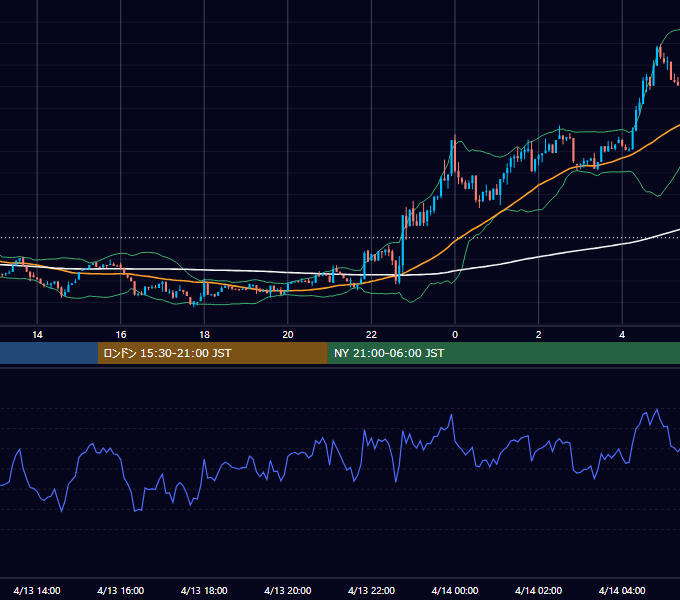680x600 pixels.
Task: Click the NY 21:00-06:00 JST session band
Action: (503, 353)
